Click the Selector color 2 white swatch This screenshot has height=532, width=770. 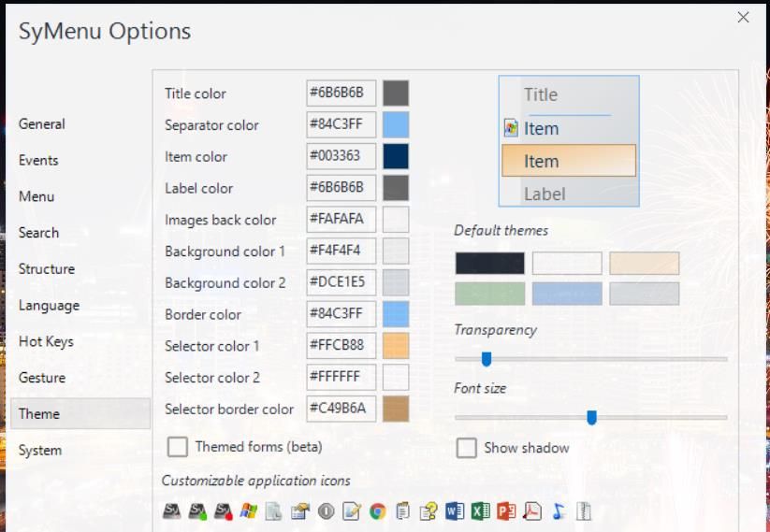(x=396, y=378)
